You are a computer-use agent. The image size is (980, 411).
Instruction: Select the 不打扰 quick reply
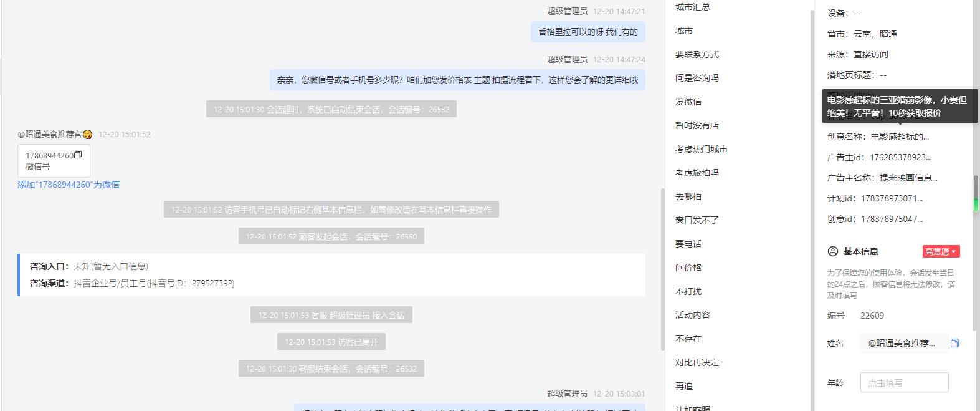688,291
